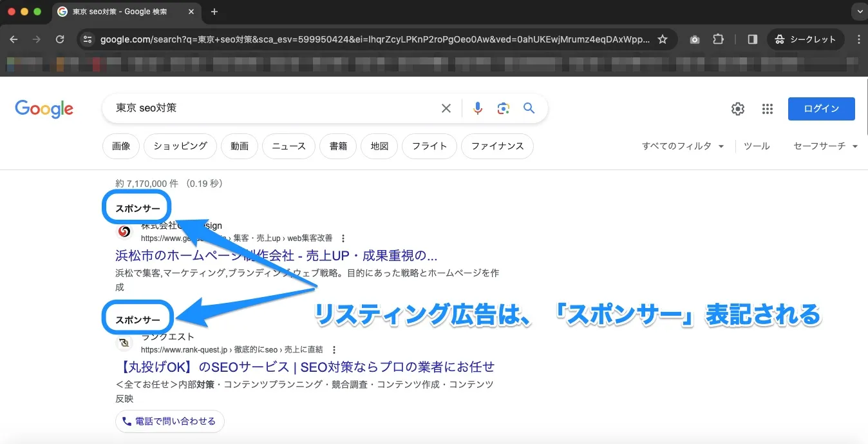Search by image with Lens icon
The height and width of the screenshot is (444, 868).
504,108
